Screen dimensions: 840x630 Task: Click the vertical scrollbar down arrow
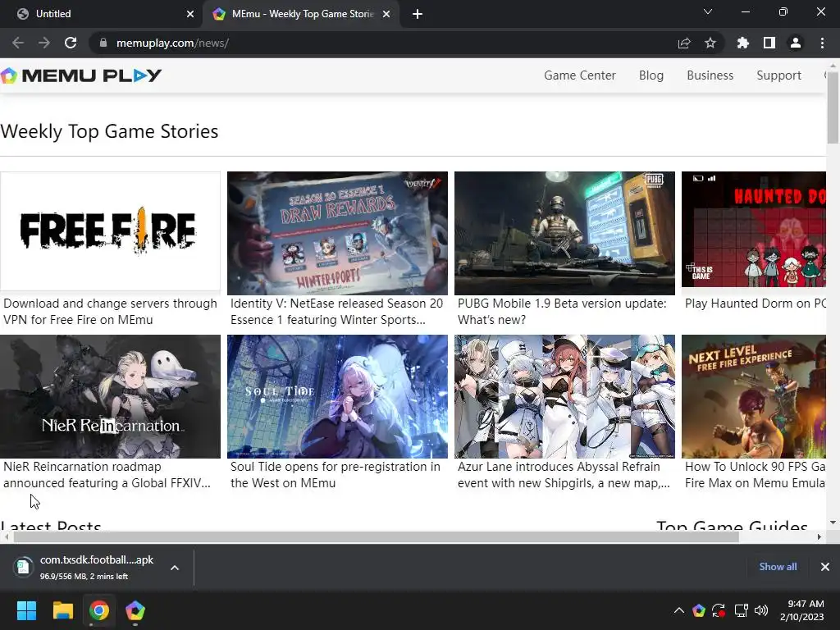[833, 523]
